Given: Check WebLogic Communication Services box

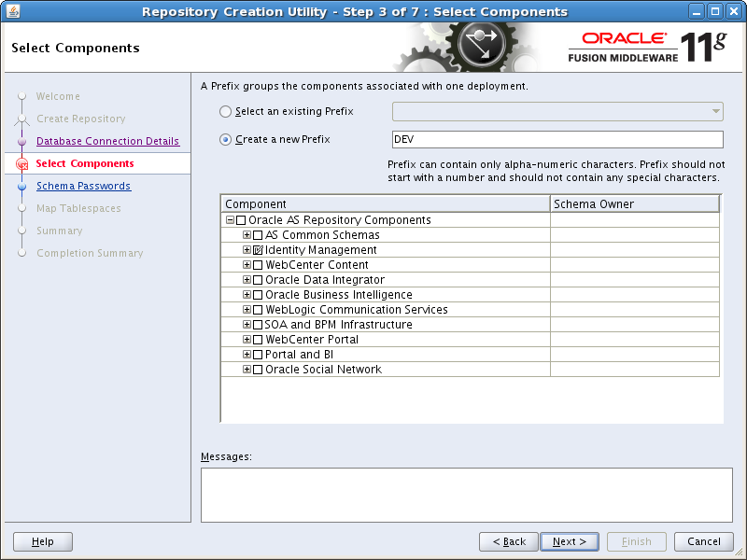Looking at the screenshot, I should tap(258, 310).
